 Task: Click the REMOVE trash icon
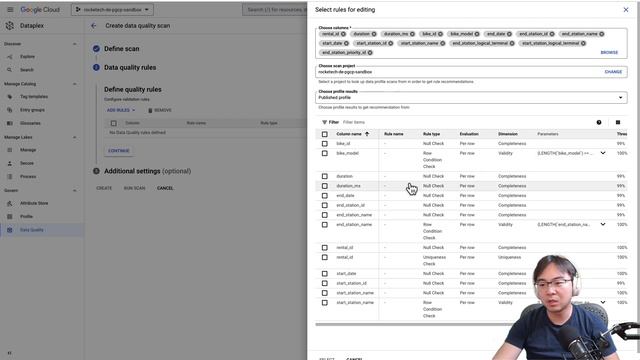pyautogui.click(x=150, y=110)
